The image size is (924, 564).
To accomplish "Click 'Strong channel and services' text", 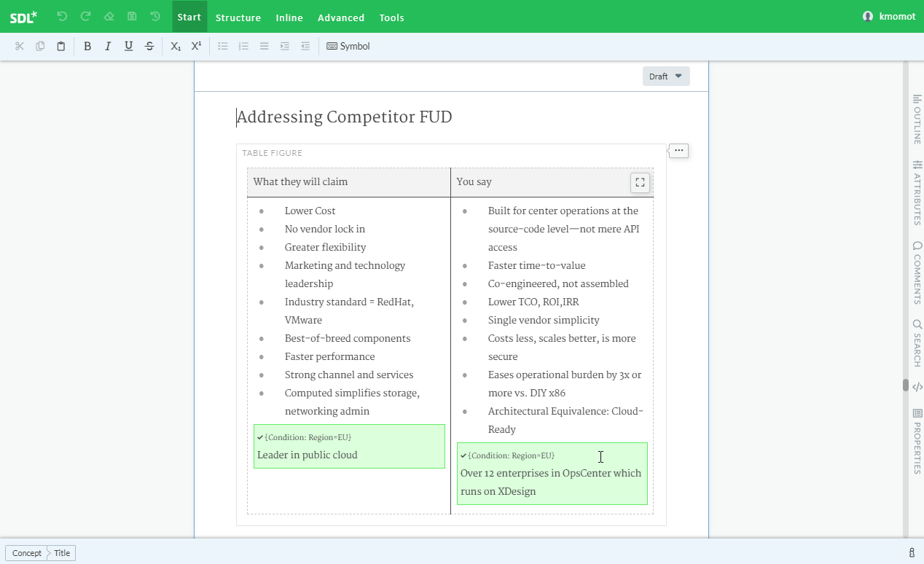I will [x=349, y=375].
